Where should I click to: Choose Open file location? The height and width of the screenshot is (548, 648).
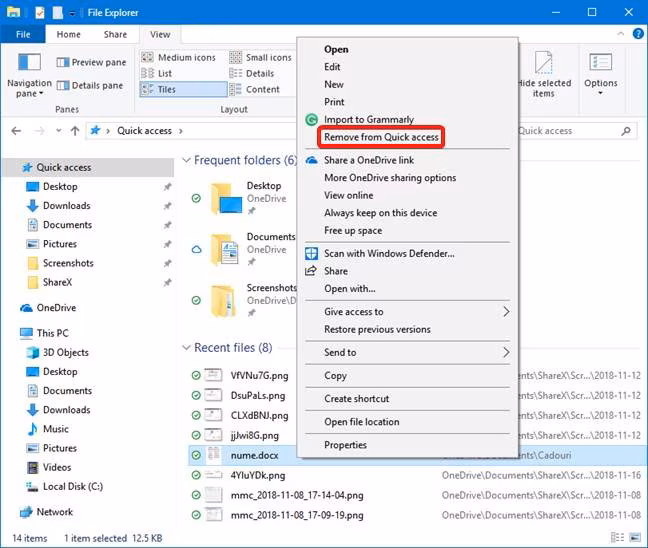[407, 422]
